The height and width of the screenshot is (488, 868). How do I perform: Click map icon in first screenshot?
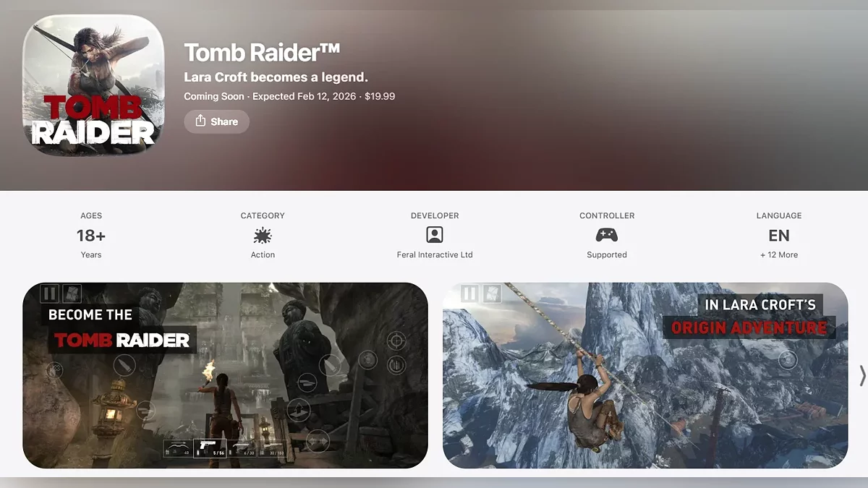(x=72, y=294)
